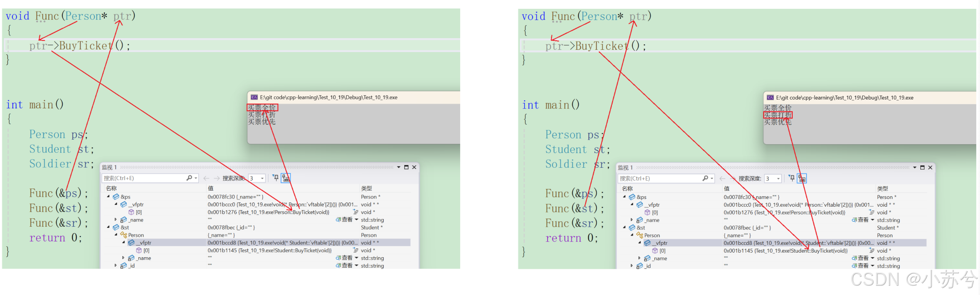The width and height of the screenshot is (980, 295).
Task: Click the [0] cube icon under &ps in left watch
Action: click(131, 212)
